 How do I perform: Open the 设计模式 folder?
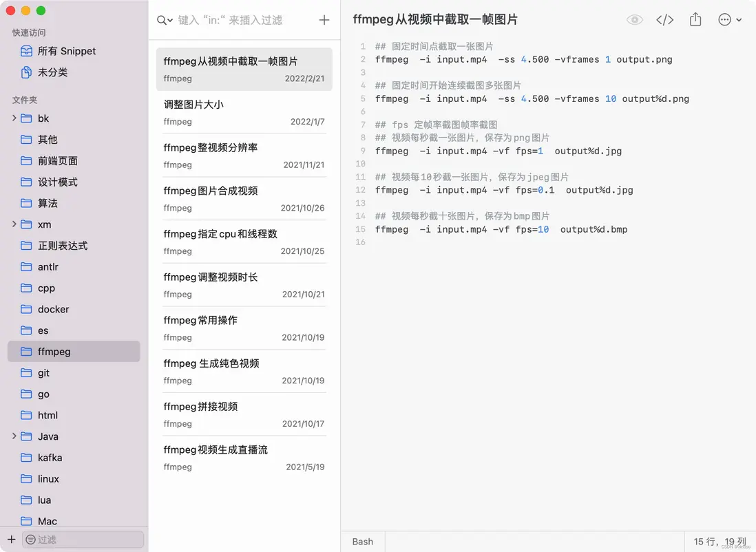[x=74, y=182]
